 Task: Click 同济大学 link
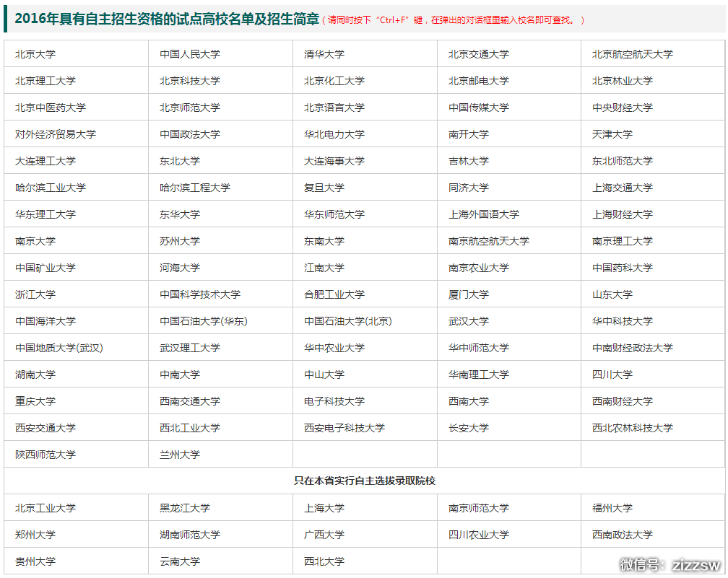469,188
